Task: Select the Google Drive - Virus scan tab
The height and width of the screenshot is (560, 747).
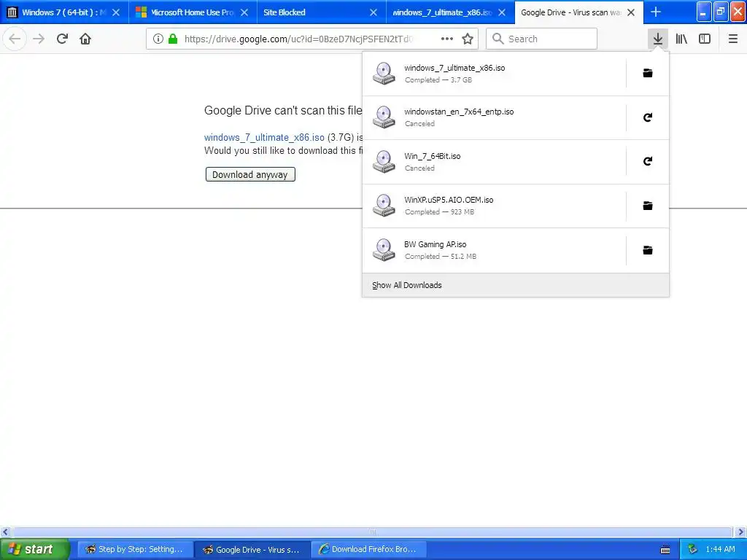Action: tap(578, 12)
